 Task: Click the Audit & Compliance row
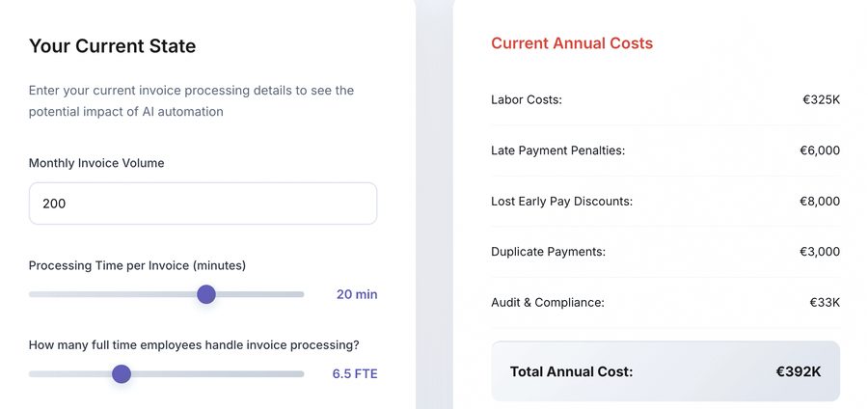pyautogui.click(x=665, y=303)
